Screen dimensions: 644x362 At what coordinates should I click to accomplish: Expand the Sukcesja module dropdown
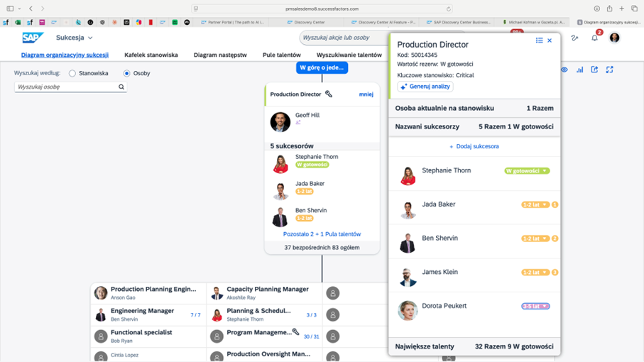click(x=90, y=38)
